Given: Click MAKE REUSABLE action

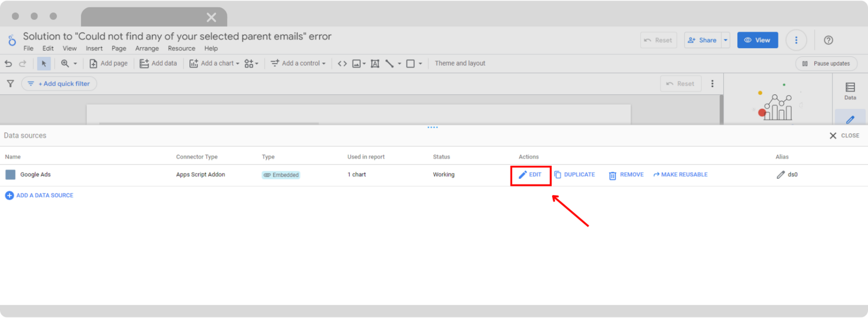Looking at the screenshot, I should click(680, 174).
